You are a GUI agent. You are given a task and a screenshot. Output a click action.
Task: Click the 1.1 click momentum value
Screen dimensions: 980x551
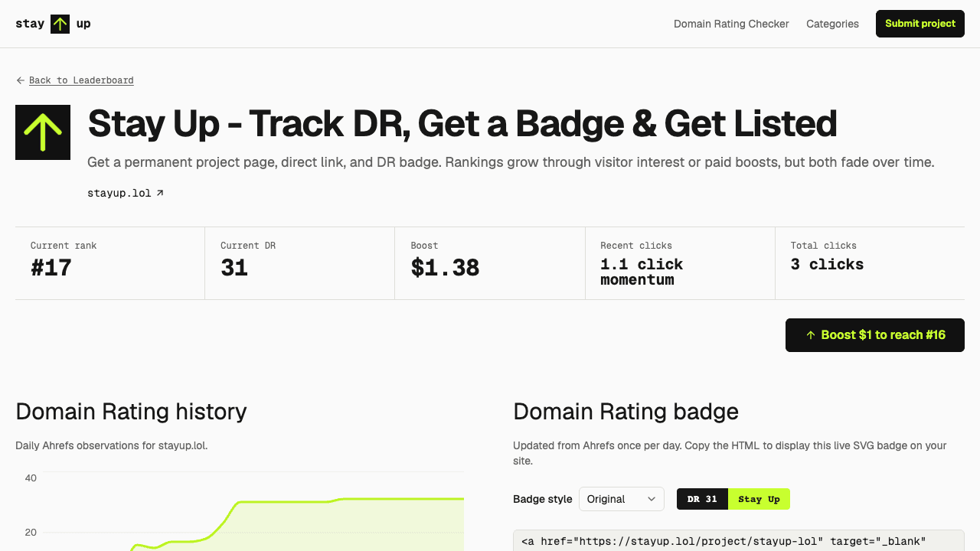pos(642,272)
